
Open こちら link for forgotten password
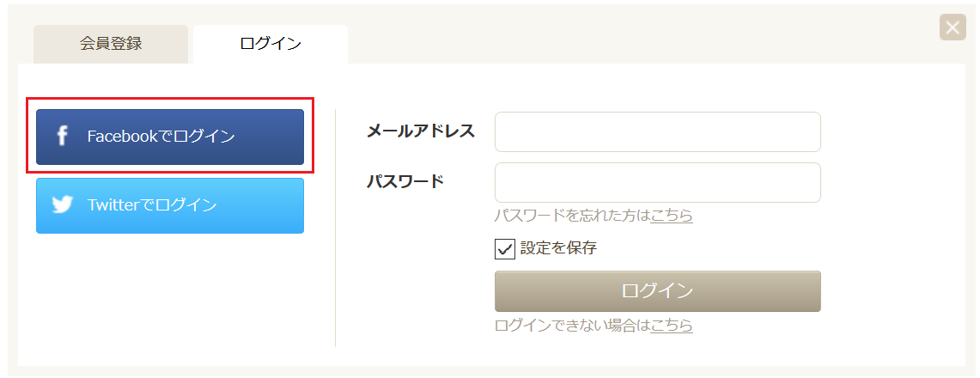click(x=672, y=216)
